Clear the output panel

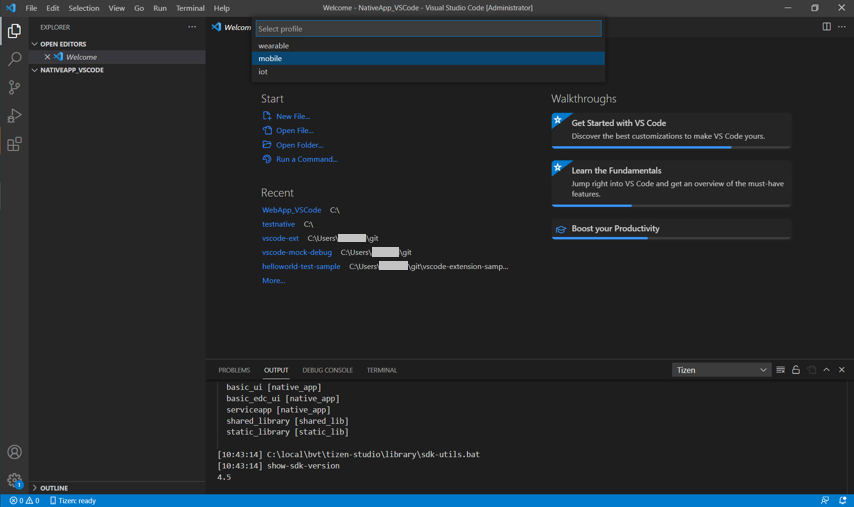780,370
